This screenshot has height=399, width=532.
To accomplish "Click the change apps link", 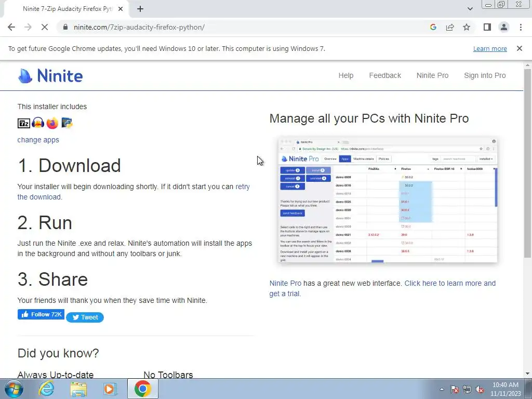I will [x=38, y=140].
